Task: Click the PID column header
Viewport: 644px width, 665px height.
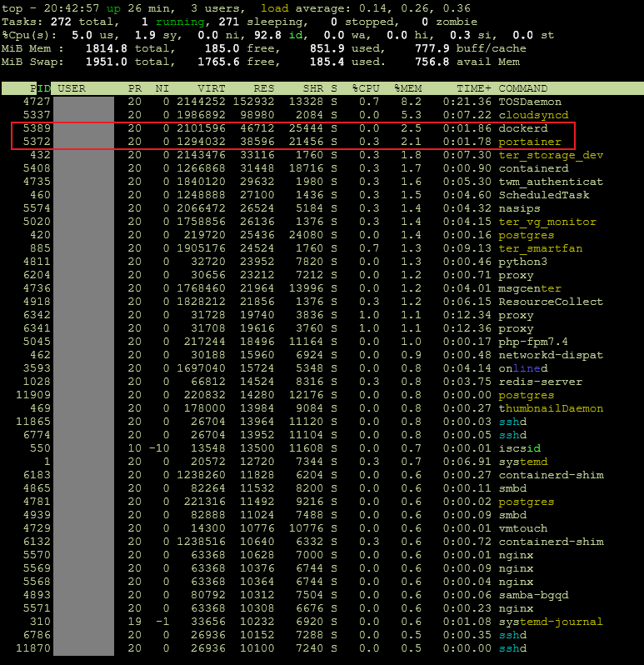Action: pyautogui.click(x=40, y=88)
